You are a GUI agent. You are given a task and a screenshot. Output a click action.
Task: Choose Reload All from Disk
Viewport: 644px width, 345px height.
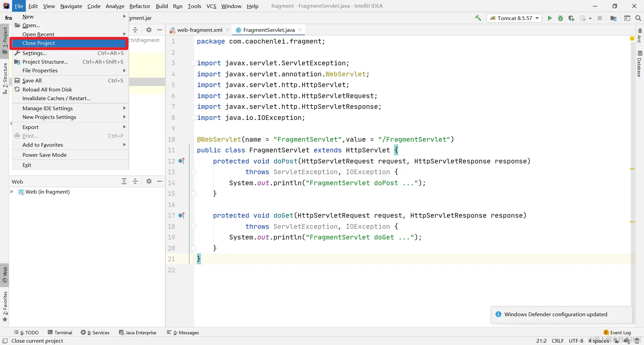point(70,89)
